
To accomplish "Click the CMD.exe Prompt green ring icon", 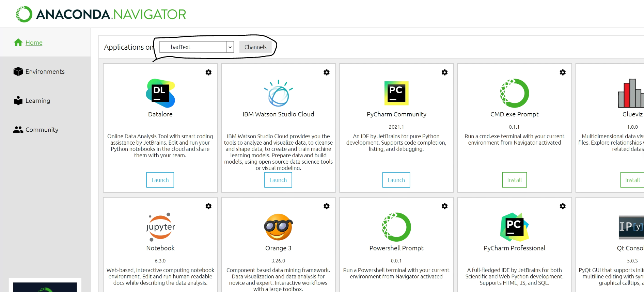I will coord(515,93).
